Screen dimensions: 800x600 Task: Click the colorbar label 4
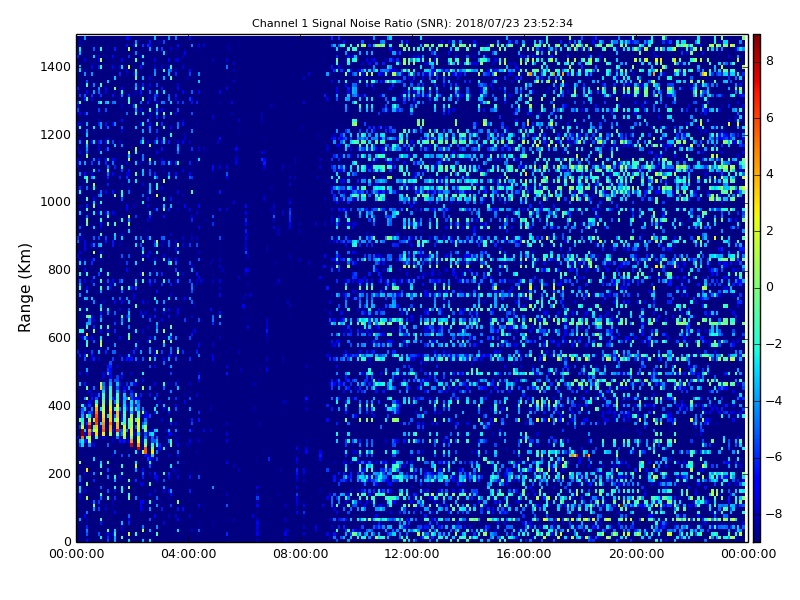770,174
